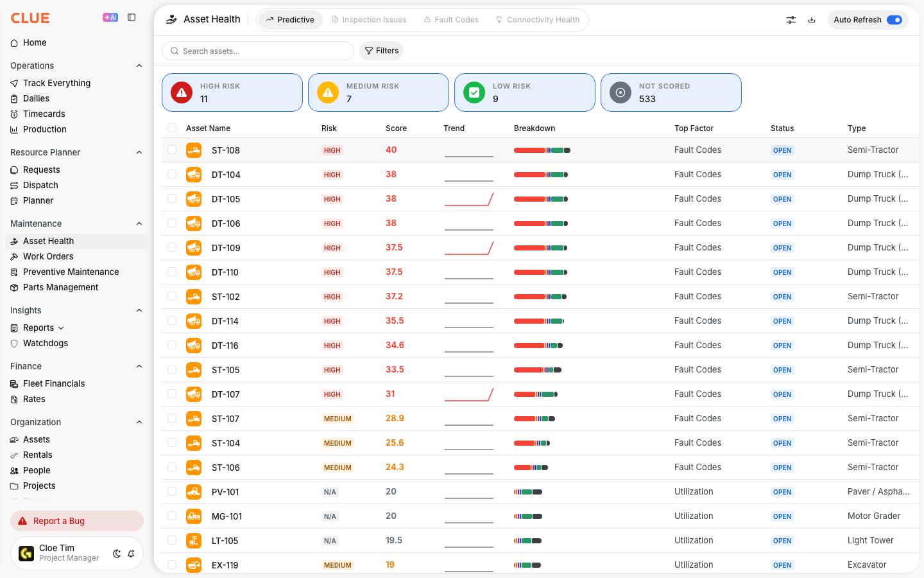Select the ST-108 row checkbox
Viewport: 924px width, 578px height.
click(172, 150)
